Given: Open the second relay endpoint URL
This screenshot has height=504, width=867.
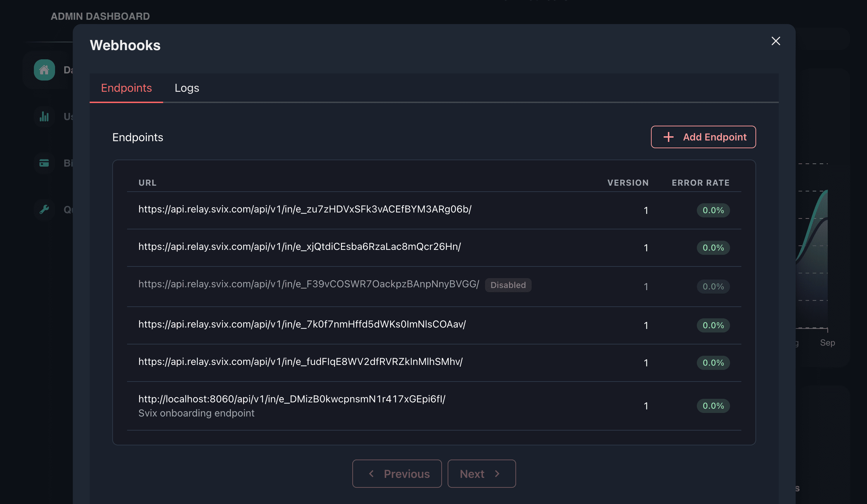Looking at the screenshot, I should pos(299,247).
